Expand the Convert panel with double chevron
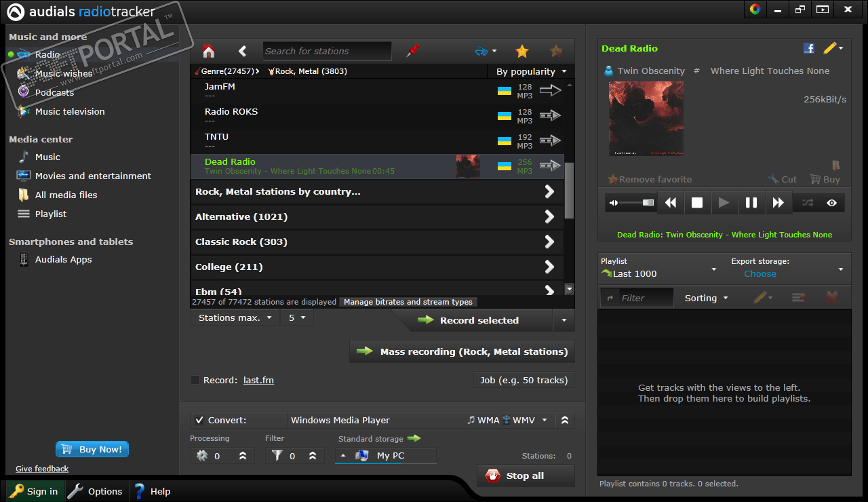This screenshot has height=502, width=868. [565, 421]
